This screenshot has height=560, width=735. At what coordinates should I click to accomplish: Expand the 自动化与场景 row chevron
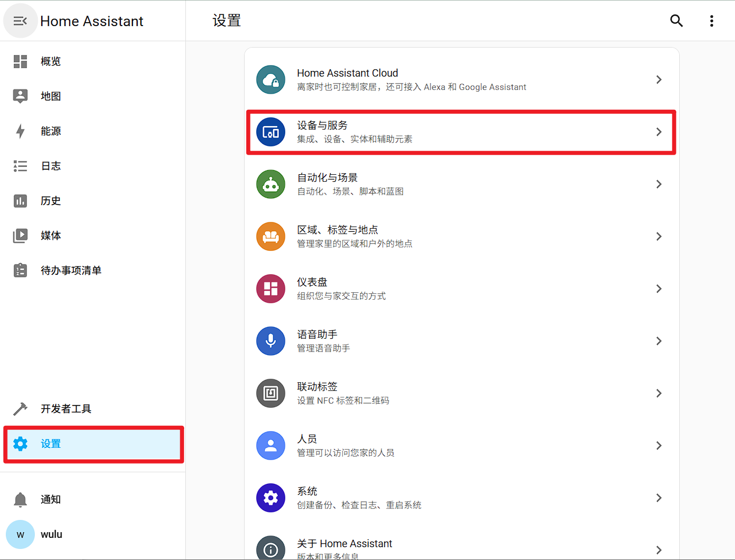659,184
